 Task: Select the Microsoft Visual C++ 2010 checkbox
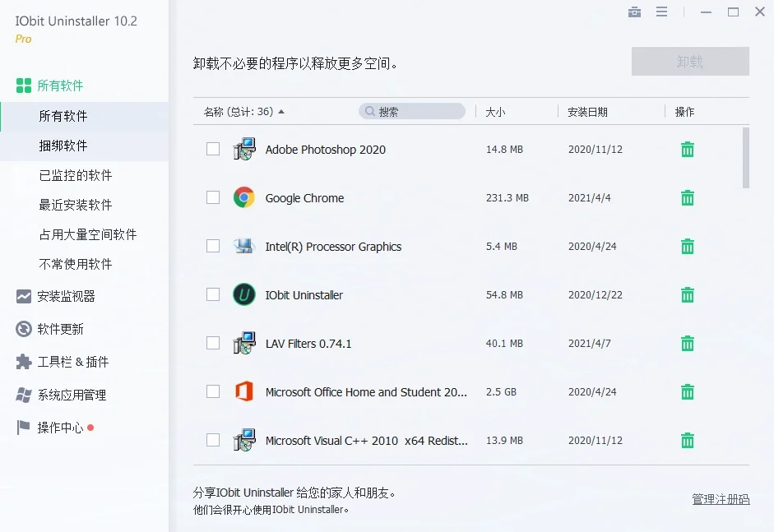tap(213, 441)
